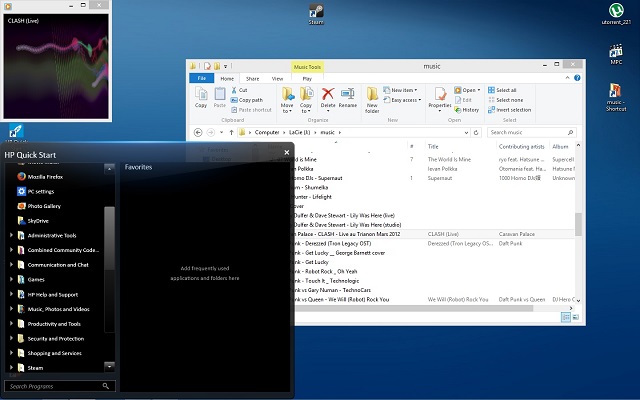Open the Steam desktop shortcut

pos(316,14)
